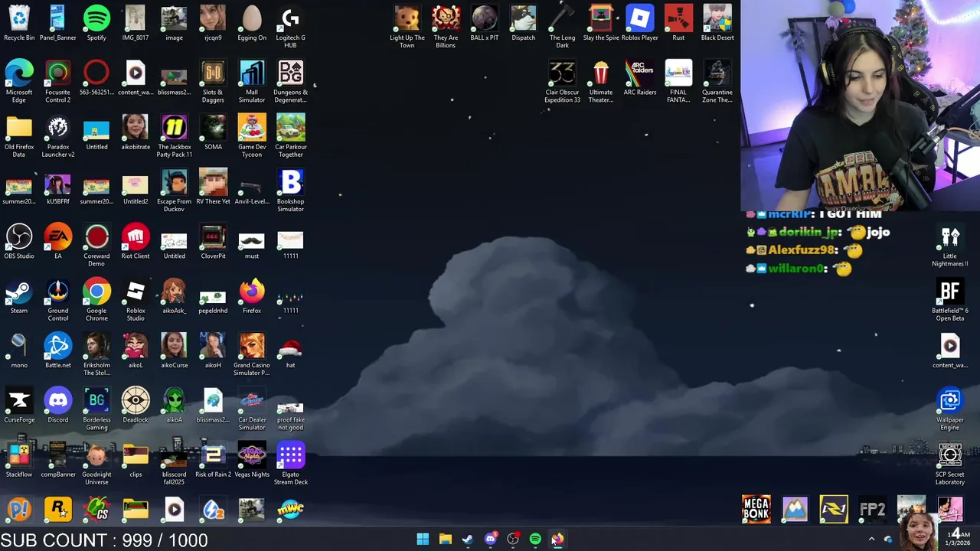Open Bookshop Simulator icon
This screenshot has width=980, height=551.
[290, 191]
